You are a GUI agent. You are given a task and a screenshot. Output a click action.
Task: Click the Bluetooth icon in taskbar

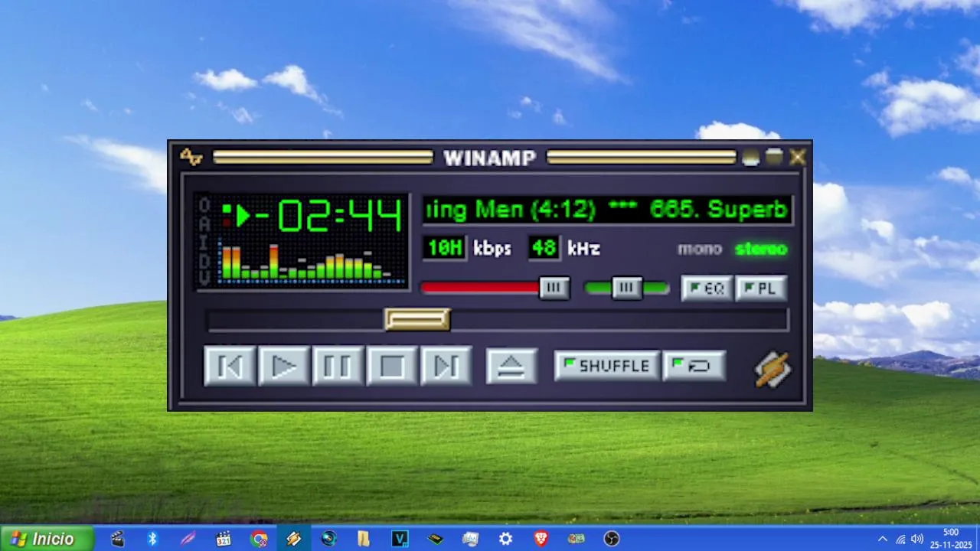point(152,539)
